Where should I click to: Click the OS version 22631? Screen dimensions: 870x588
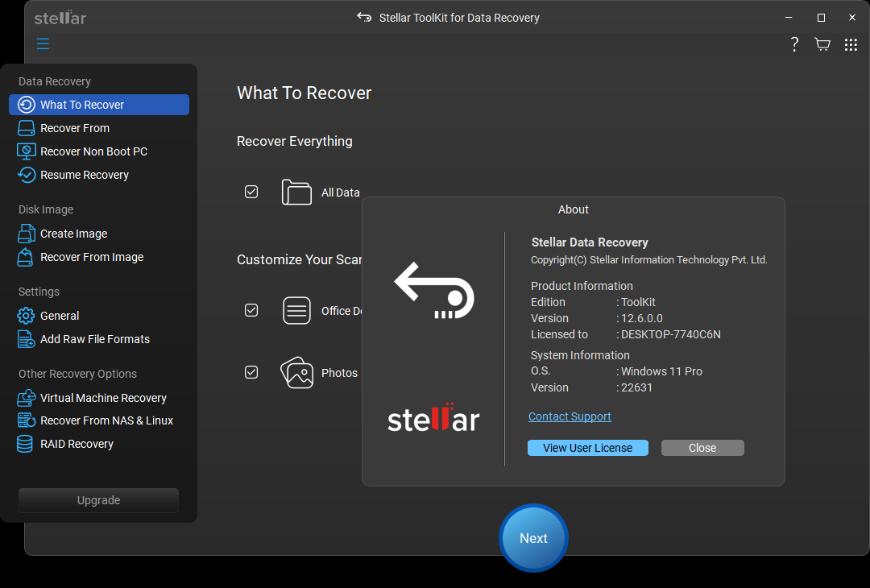(636, 387)
